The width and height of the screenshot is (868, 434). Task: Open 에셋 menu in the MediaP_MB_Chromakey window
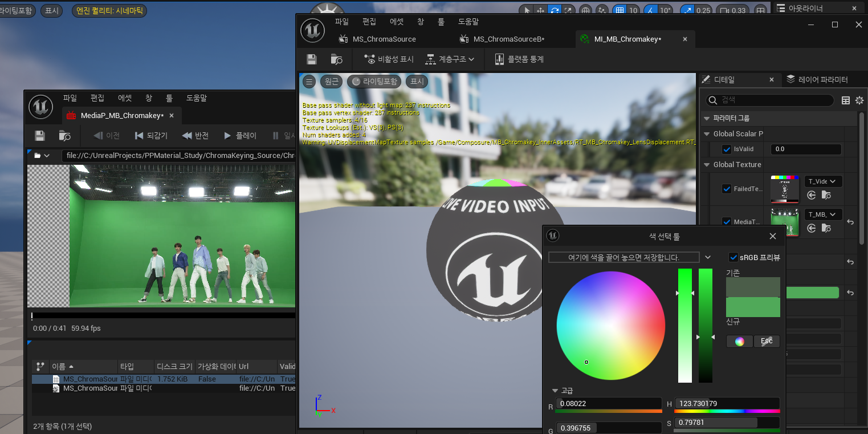point(125,98)
